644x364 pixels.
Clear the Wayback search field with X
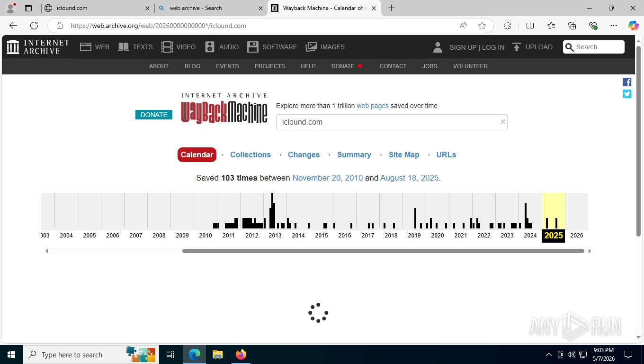tap(503, 122)
